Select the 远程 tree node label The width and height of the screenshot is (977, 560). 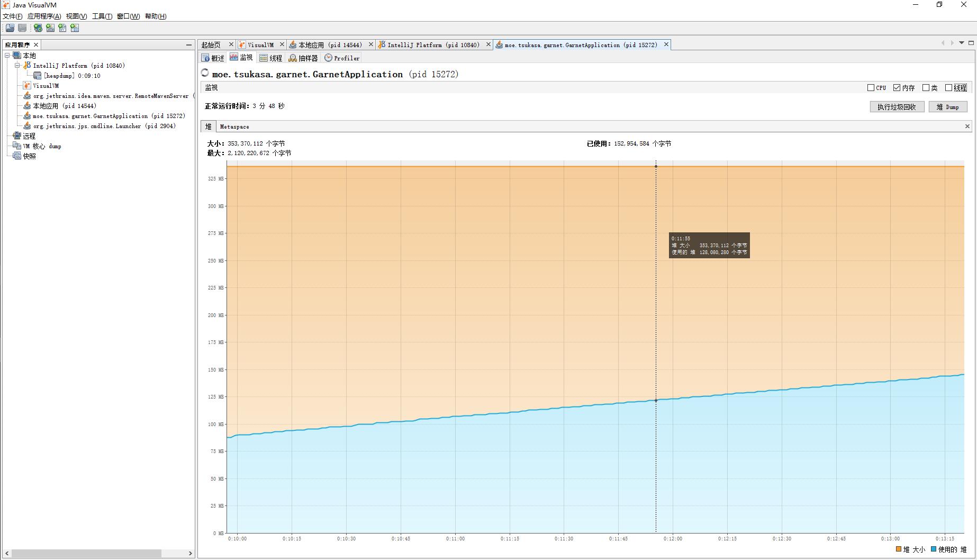(29, 136)
